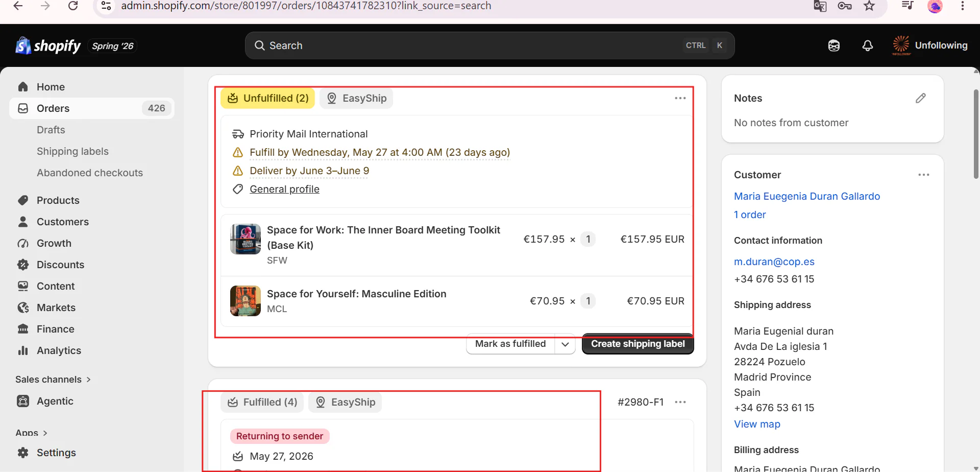Click the Spring '26 edition badge

click(x=113, y=46)
